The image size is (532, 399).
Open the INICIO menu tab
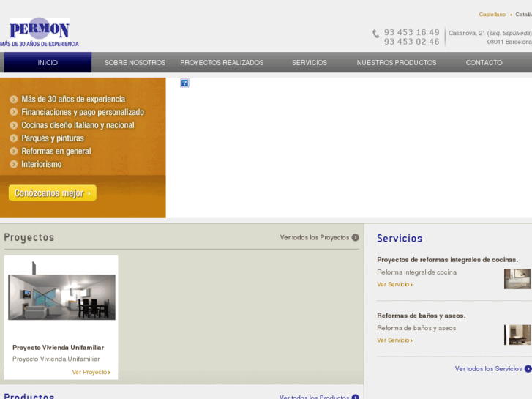coord(48,62)
